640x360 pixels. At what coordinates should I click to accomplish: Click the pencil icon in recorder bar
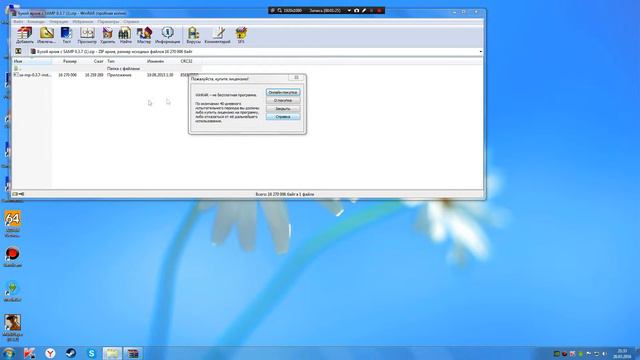pos(364,11)
